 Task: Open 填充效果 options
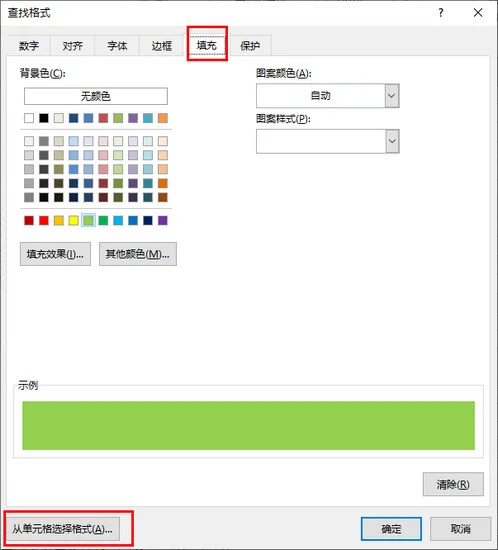[x=55, y=254]
